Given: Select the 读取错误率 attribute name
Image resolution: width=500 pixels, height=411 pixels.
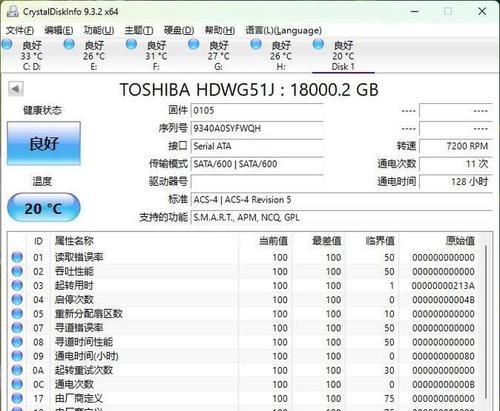Looking at the screenshot, I should coord(79,257).
